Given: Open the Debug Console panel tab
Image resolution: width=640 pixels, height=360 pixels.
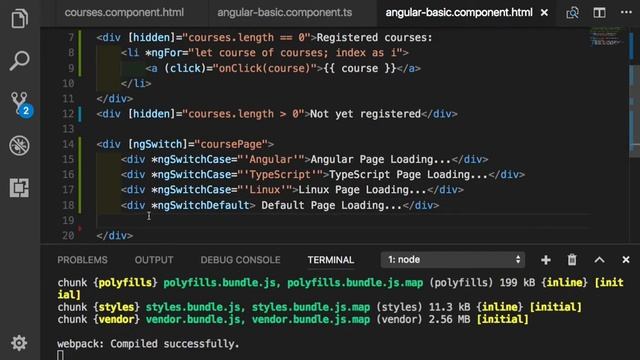Looking at the screenshot, I should 240,260.
